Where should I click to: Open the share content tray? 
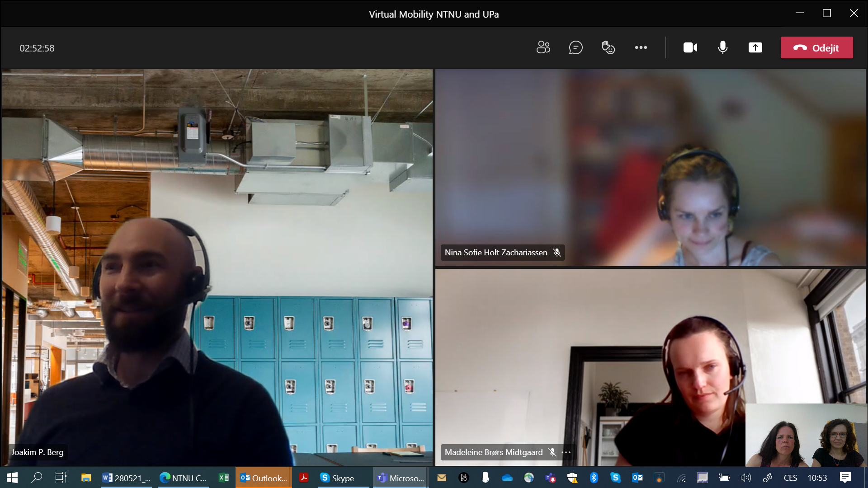coord(755,47)
